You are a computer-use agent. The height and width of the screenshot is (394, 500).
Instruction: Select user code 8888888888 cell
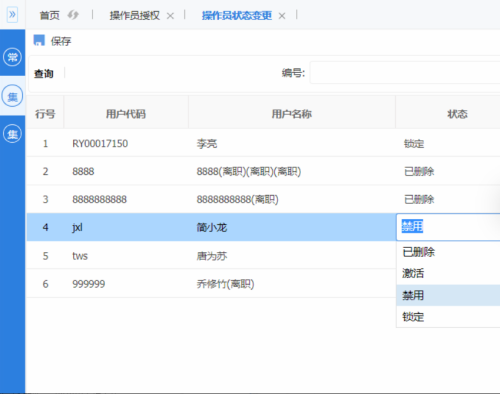pyautogui.click(x=99, y=200)
